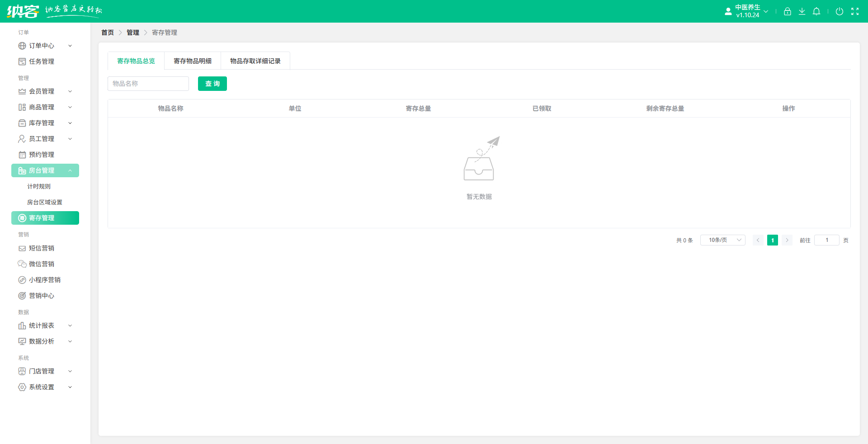Click the 预约管理 calendar icon
The width and height of the screenshot is (868, 444).
[x=22, y=155]
